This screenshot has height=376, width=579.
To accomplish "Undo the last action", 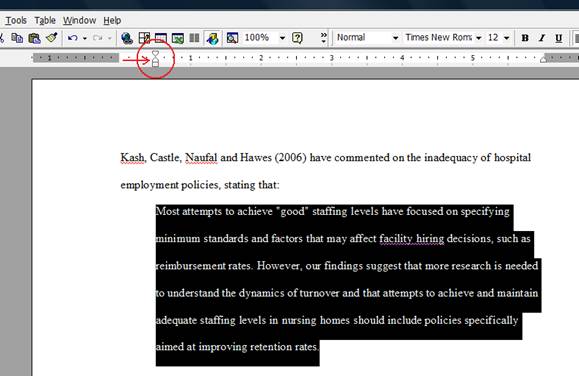I will click(73, 38).
